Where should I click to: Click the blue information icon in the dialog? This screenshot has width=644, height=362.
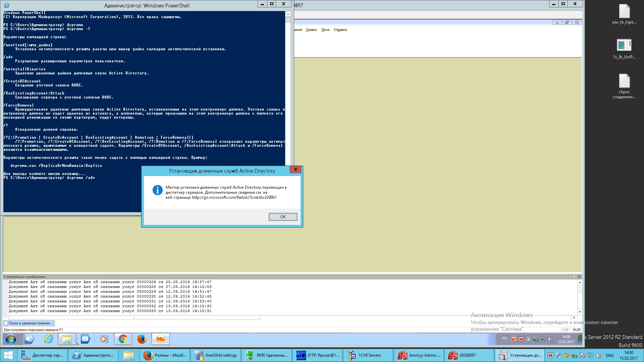(x=157, y=190)
